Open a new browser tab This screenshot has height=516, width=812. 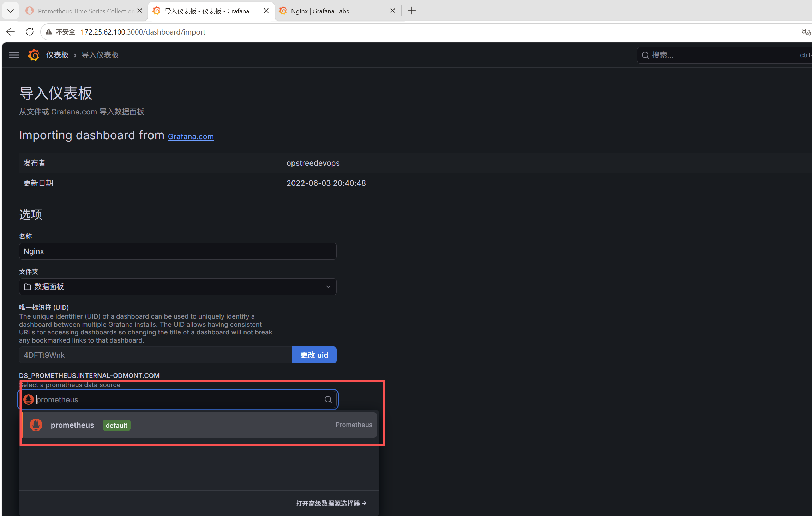412,11
